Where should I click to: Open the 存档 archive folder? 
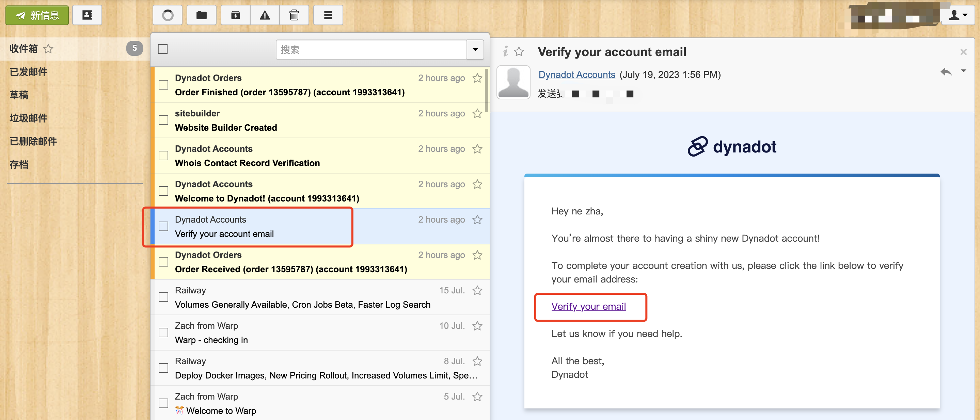point(19,165)
